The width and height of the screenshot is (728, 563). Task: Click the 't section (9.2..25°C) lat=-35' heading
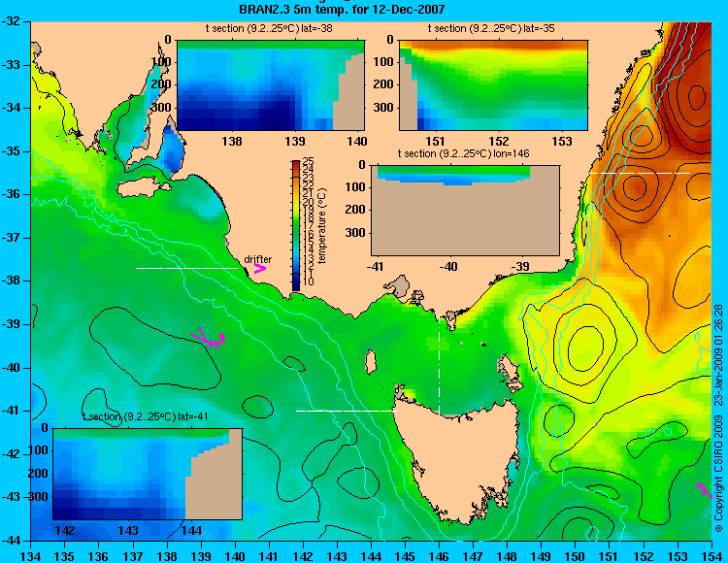click(491, 28)
